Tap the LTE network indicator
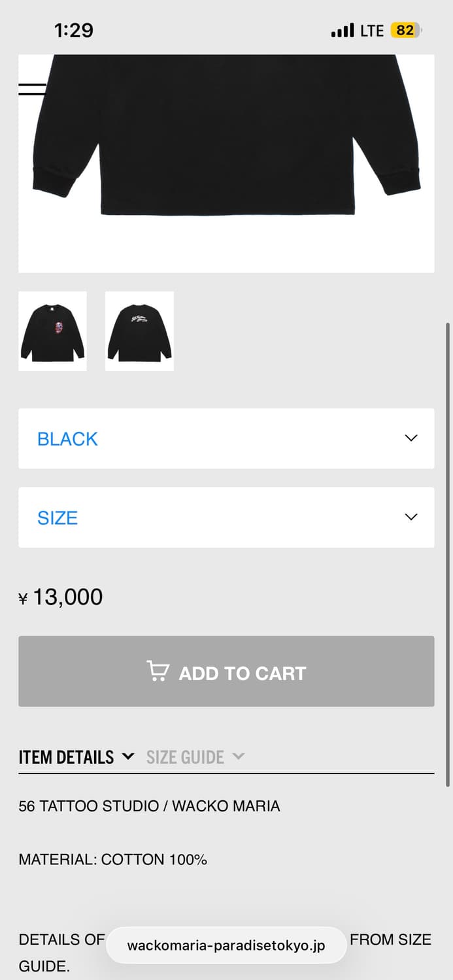Screen dimensions: 453x980 click(x=372, y=31)
